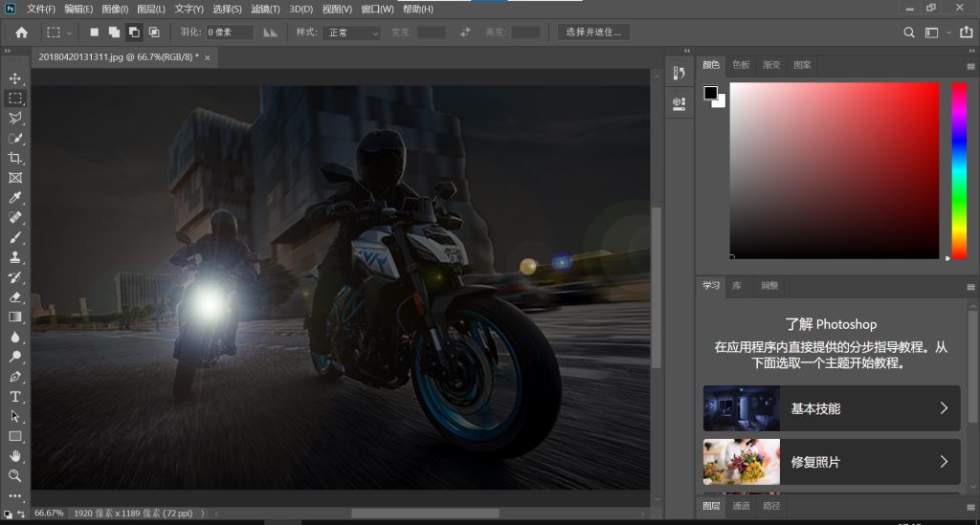Choose the Horizontal Type tool
The height and width of the screenshot is (525, 980).
[x=15, y=396]
